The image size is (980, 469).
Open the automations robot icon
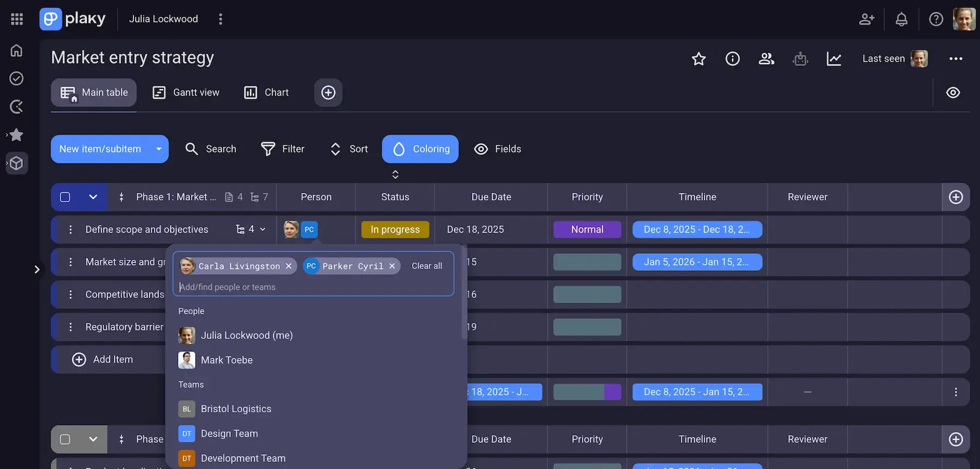point(800,59)
